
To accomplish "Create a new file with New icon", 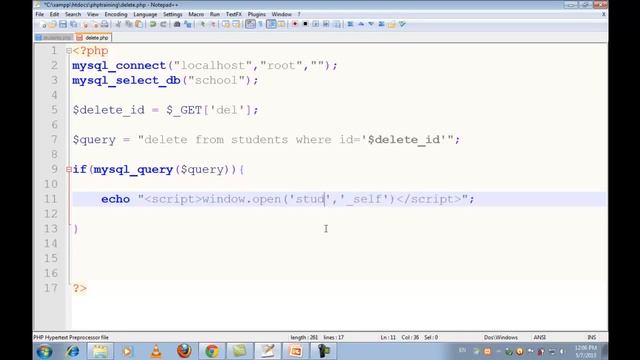I will point(42,24).
